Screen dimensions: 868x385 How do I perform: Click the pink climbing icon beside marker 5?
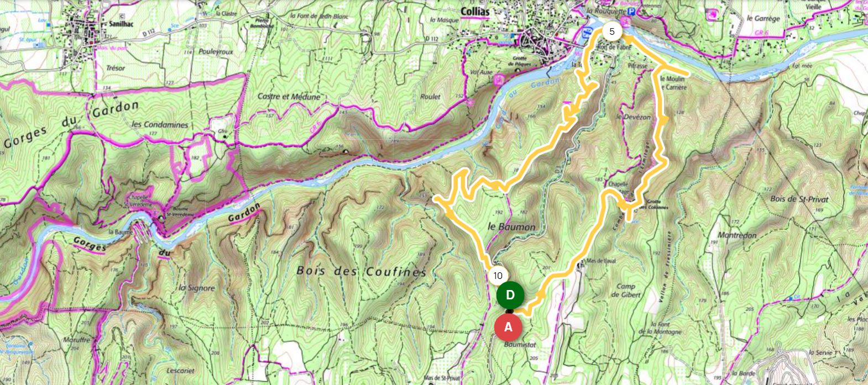[626, 22]
